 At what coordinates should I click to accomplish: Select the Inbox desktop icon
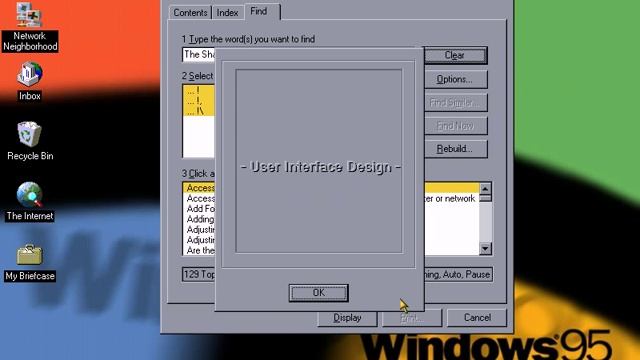pos(29,82)
